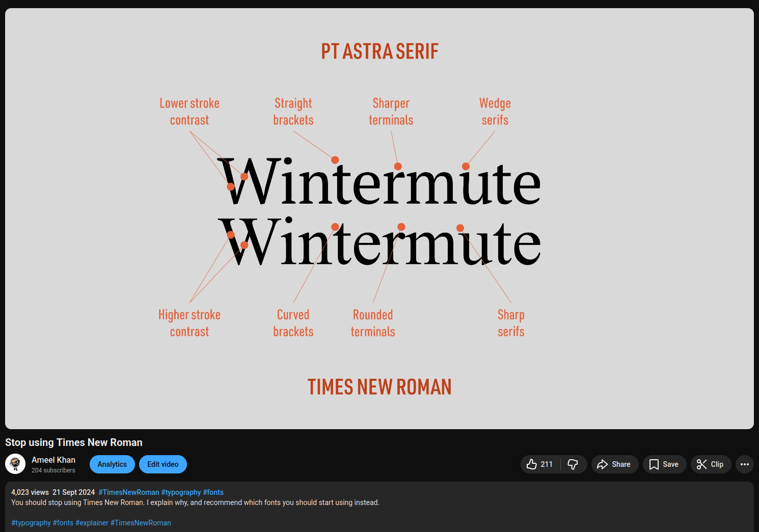The height and width of the screenshot is (532, 759).
Task: Open the #TimesNewRoman hashtag above the description
Action: pos(129,492)
